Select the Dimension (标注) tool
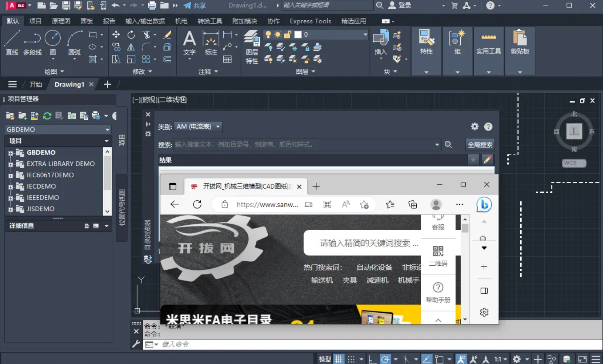 (211, 42)
